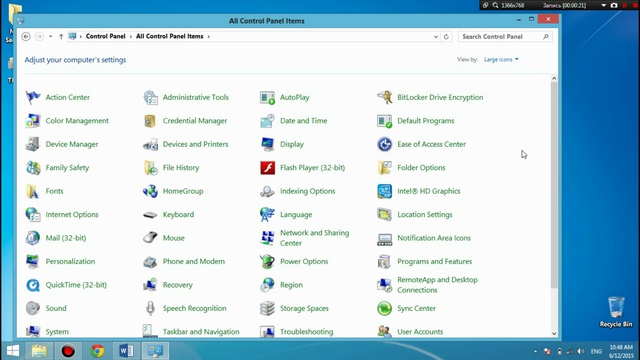Show hidden system tray icons arrow

click(x=535, y=351)
